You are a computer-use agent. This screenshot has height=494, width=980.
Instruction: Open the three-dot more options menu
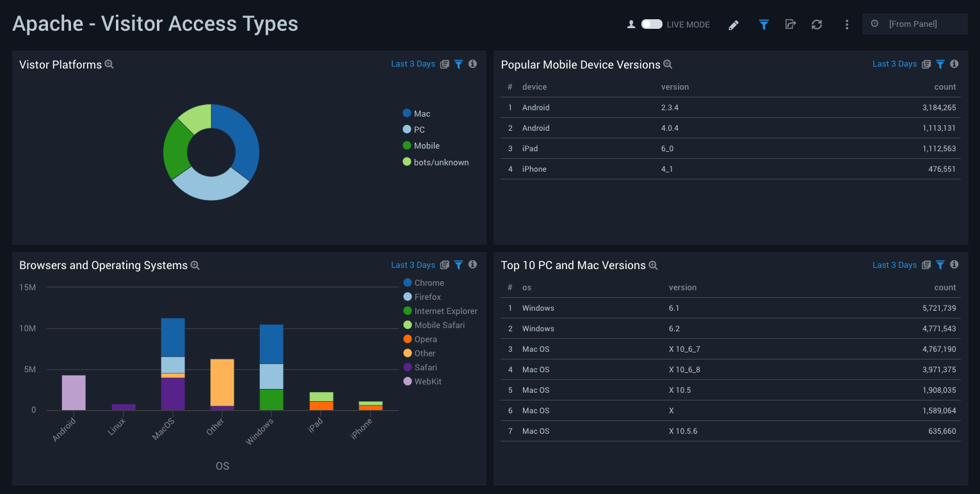(847, 24)
